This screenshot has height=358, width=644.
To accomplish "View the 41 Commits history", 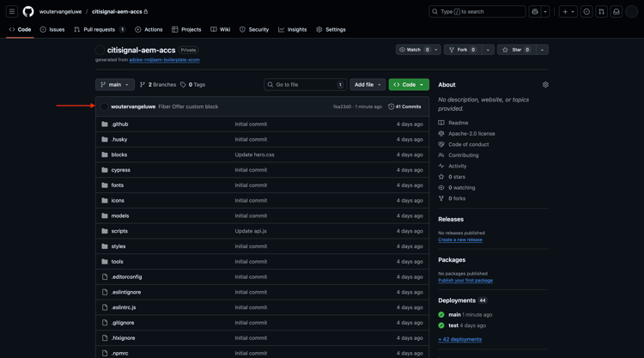I will click(x=404, y=106).
